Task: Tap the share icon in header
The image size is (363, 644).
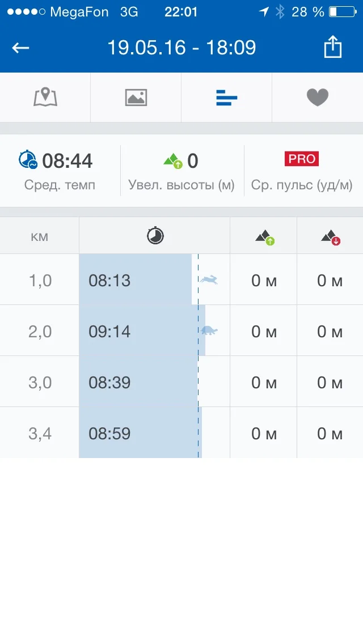Action: pos(333,47)
